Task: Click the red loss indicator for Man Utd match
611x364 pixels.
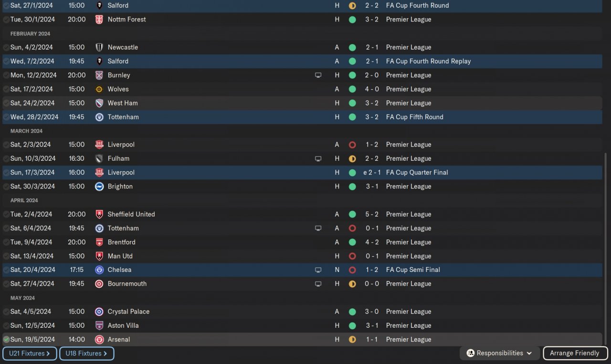Action: [x=352, y=256]
